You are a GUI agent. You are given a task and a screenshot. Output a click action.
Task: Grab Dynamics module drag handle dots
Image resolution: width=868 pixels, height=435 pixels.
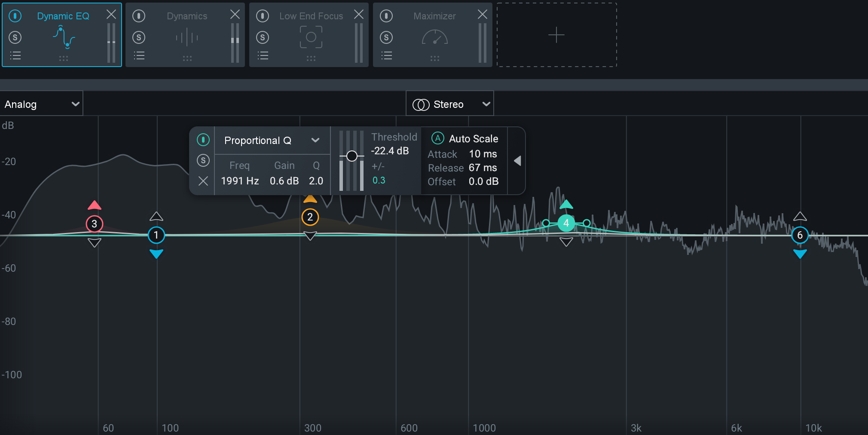pos(187,58)
